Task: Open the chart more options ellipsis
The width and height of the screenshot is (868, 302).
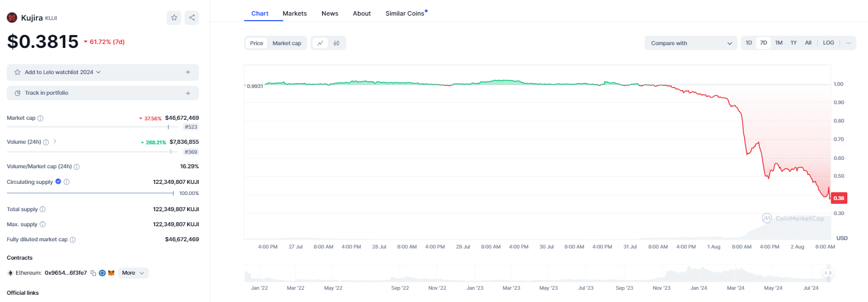Action: (848, 43)
